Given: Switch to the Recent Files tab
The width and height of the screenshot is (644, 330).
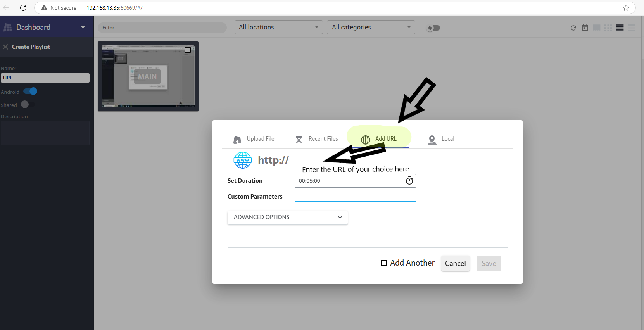Looking at the screenshot, I should pyautogui.click(x=317, y=139).
